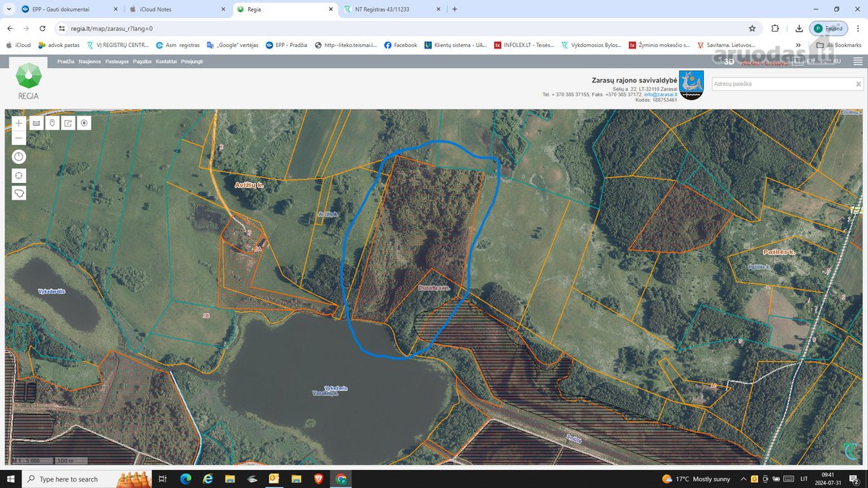868x488 pixels.
Task: Expand the bookmarks bar overflow chevron
Action: 798,45
